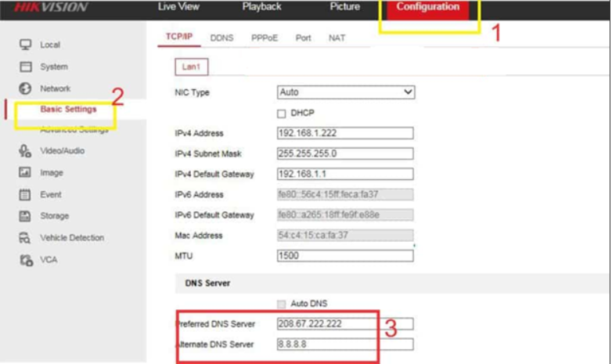612x364 pixels.
Task: Click the Preferred DNS Server field
Action: coord(344,323)
